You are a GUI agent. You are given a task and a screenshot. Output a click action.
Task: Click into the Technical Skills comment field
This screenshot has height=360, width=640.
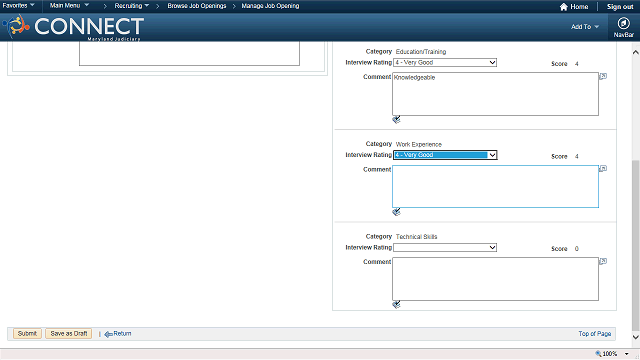495,279
